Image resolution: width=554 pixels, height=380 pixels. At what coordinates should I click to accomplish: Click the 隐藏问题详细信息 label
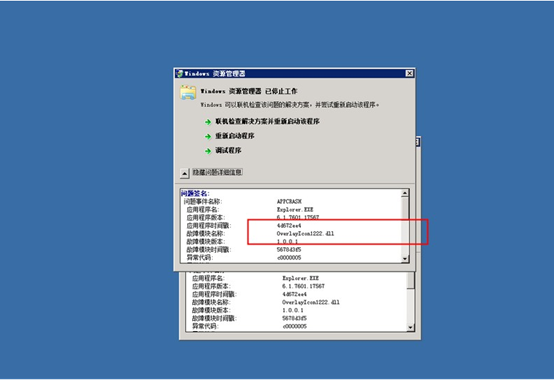click(x=217, y=172)
